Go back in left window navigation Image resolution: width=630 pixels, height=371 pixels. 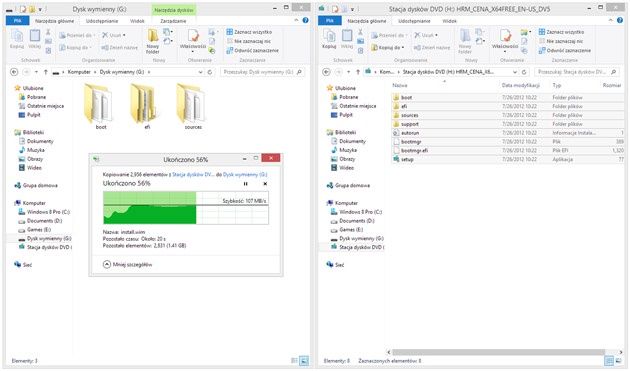coord(14,72)
